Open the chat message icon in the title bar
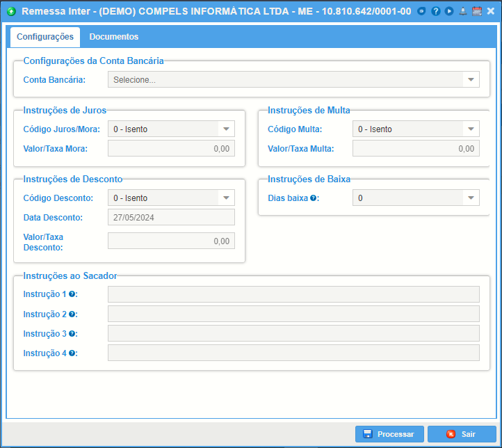The image size is (502, 448). [x=421, y=11]
